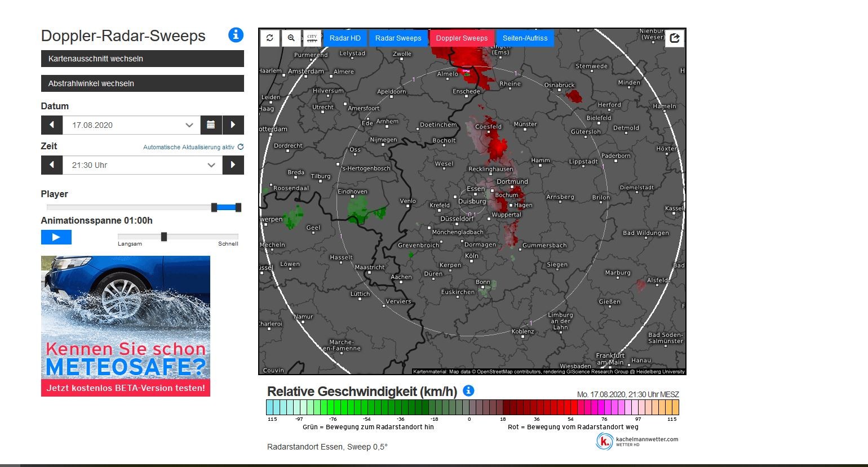Click Radarstandort Essen, Sweep 0,5° text

(327, 447)
